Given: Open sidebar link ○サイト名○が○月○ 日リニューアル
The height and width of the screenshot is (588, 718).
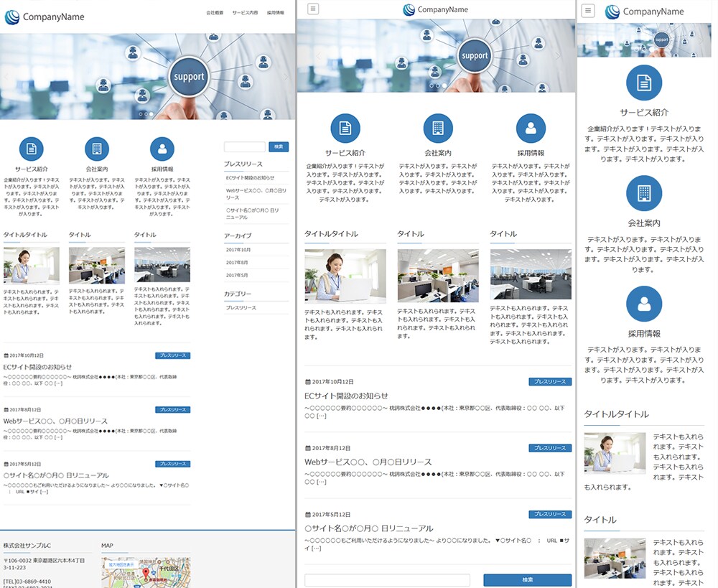Looking at the screenshot, I should tap(252, 214).
